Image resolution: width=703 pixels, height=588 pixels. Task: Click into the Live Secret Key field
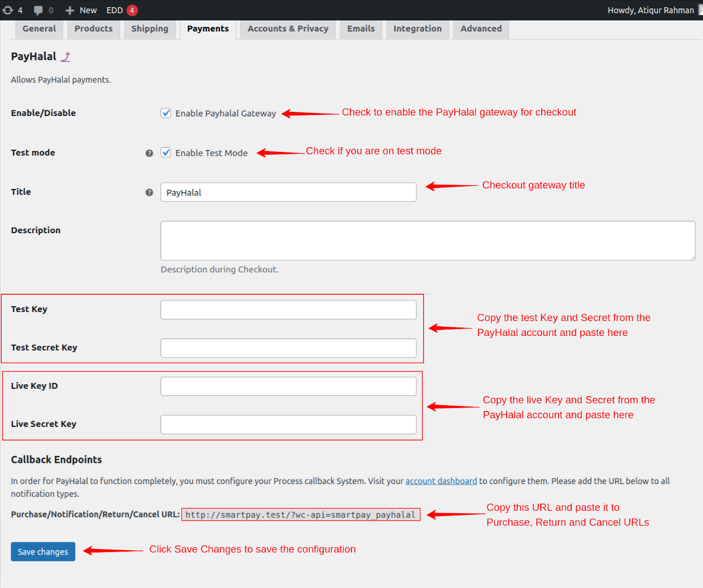tap(288, 425)
